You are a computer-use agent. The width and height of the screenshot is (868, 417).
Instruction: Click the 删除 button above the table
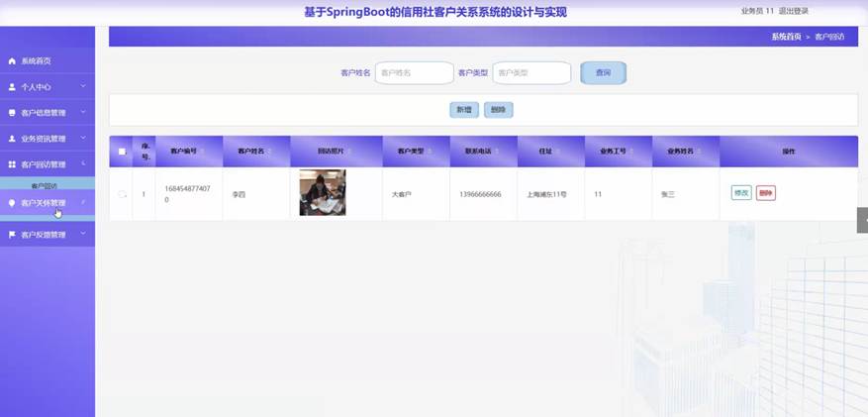499,110
